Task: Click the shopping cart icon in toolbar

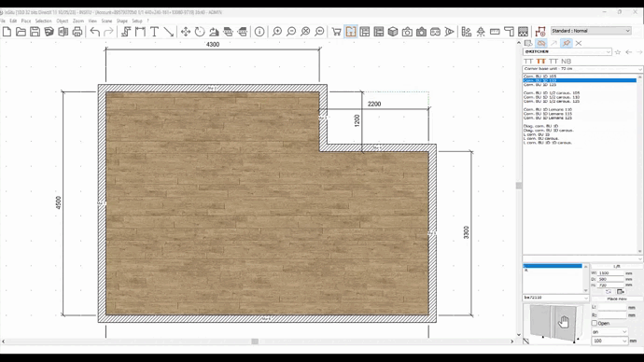Action: click(336, 32)
